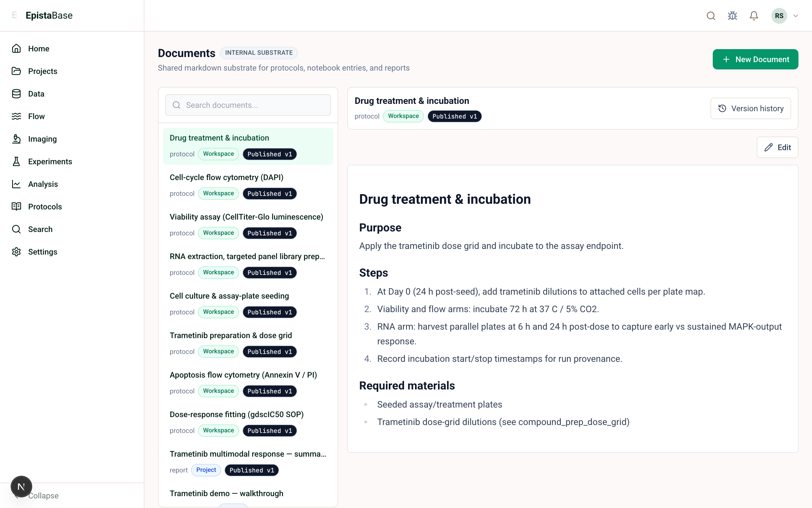
Task: Open the Flow waves icon
Action: pyautogui.click(x=16, y=116)
